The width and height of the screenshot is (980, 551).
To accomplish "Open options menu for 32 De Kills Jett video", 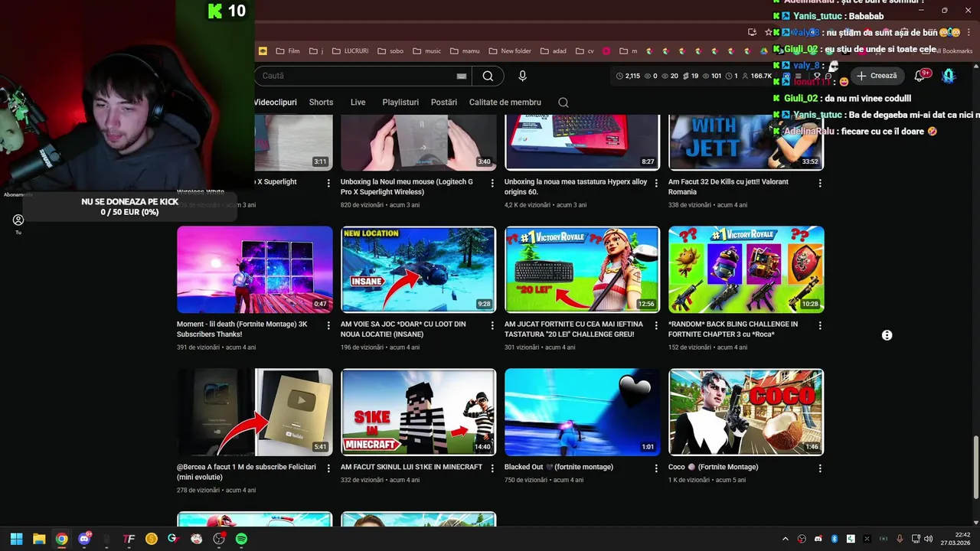I will coord(820,184).
